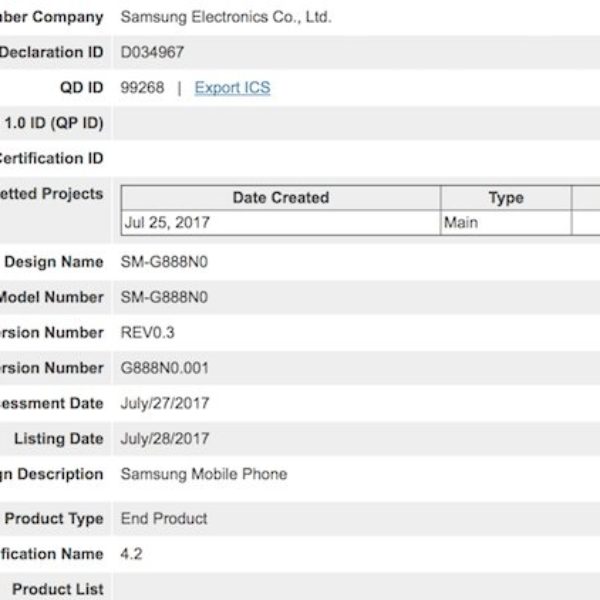
Task: Select the Product Type value End Product
Action: click(164, 518)
